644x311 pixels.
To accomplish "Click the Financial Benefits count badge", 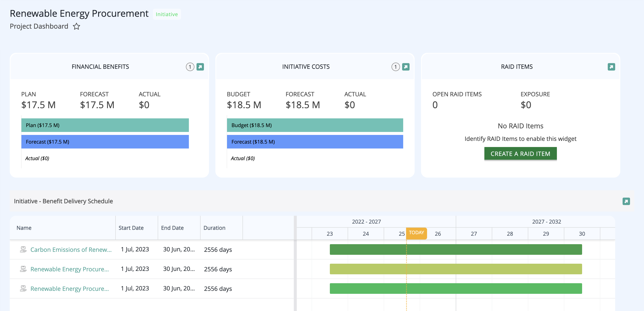I will 190,67.
